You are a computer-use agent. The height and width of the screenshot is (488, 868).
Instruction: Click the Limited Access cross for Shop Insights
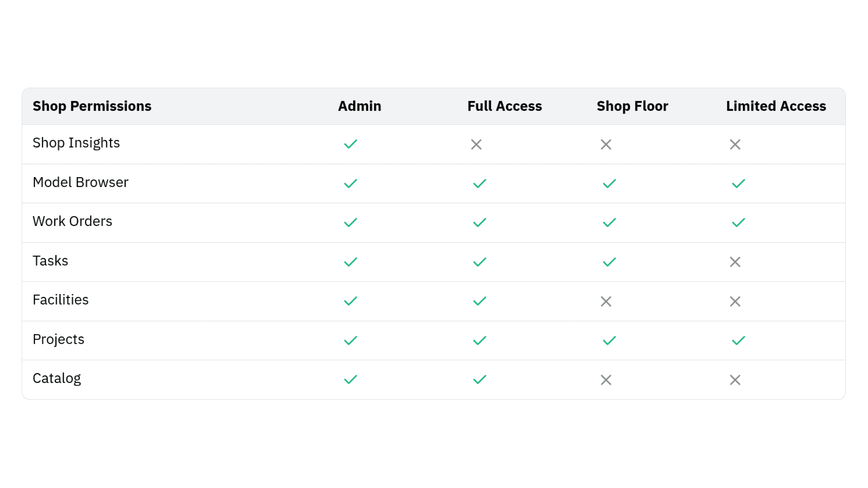pyautogui.click(x=735, y=145)
